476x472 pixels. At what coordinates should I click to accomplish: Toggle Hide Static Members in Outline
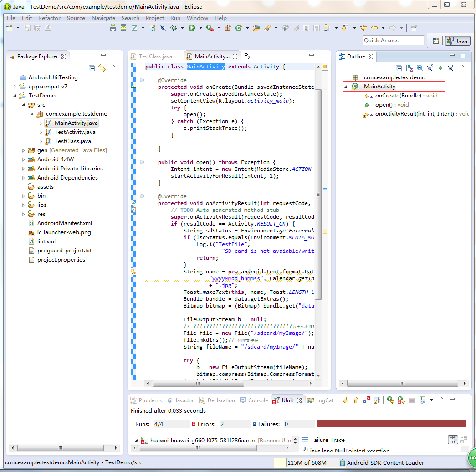coord(430,68)
